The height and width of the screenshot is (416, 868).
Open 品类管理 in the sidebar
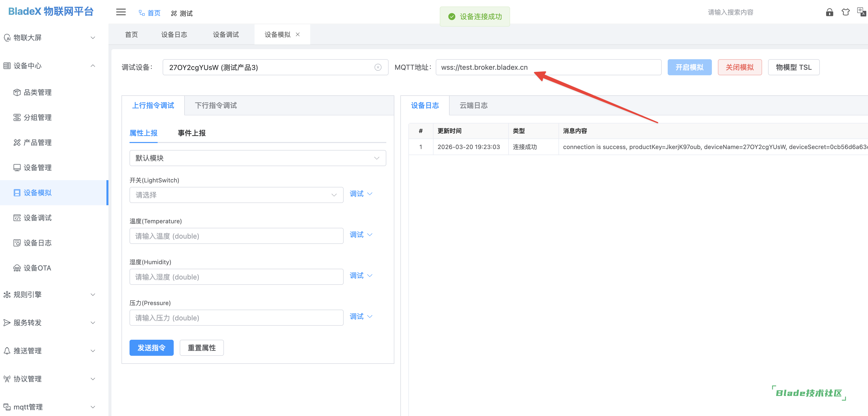coord(37,92)
